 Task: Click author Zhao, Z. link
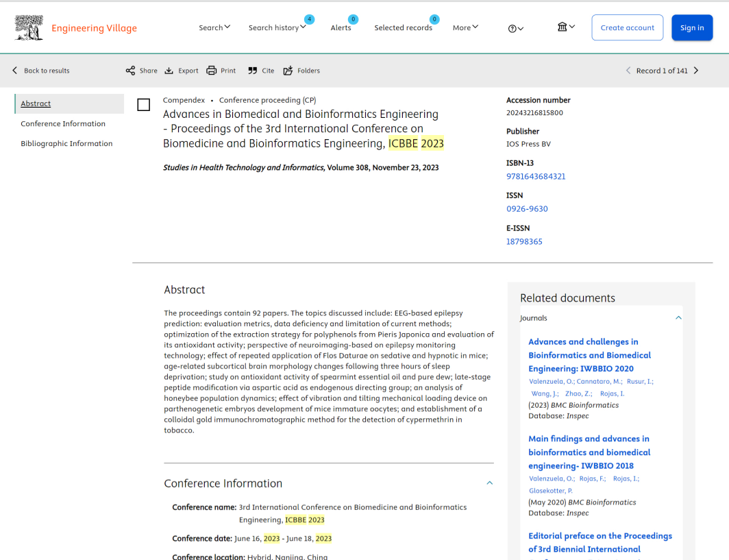578,393
